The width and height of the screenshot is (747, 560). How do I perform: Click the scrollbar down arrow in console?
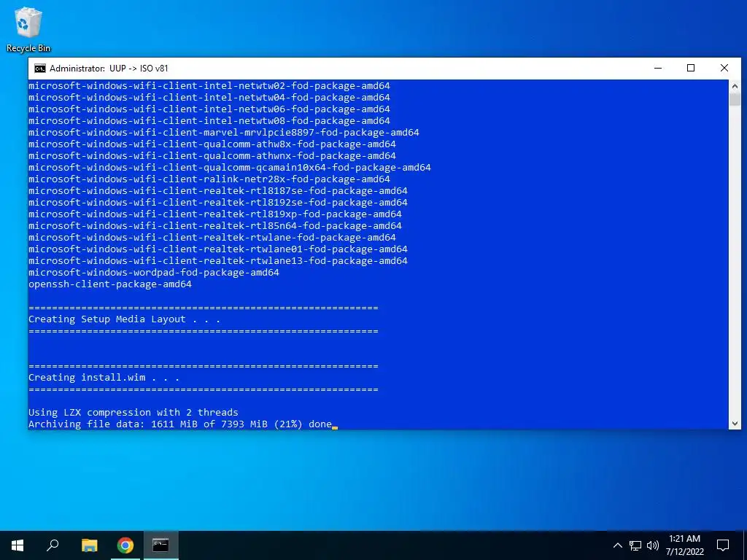[x=735, y=423]
